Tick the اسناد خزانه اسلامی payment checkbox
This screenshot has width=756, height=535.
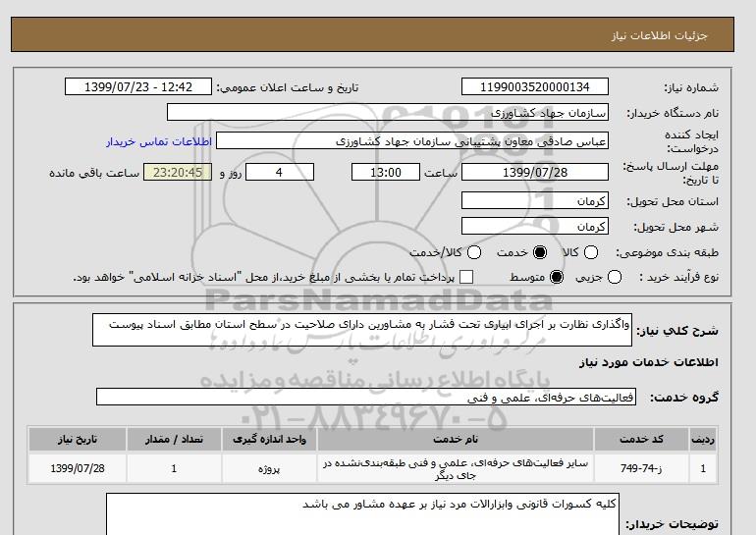(466, 277)
